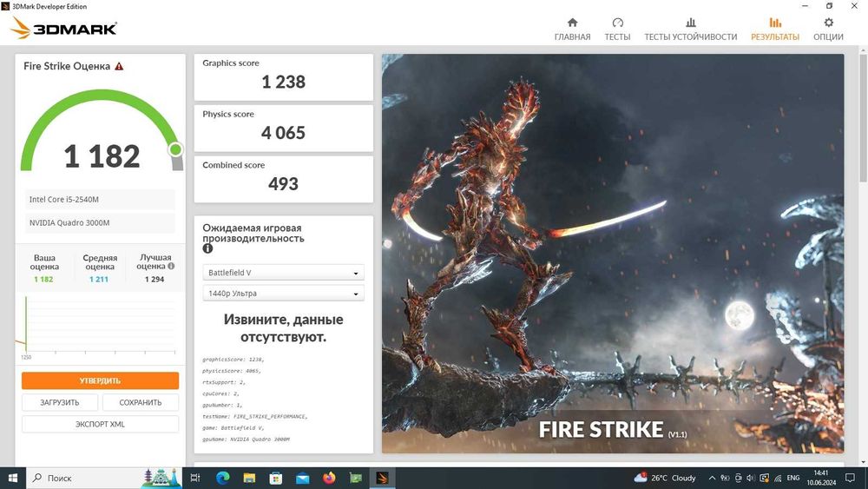Screen dimensions: 868x489
Task: Launch Firefox from the taskbar
Action: pos(329,478)
